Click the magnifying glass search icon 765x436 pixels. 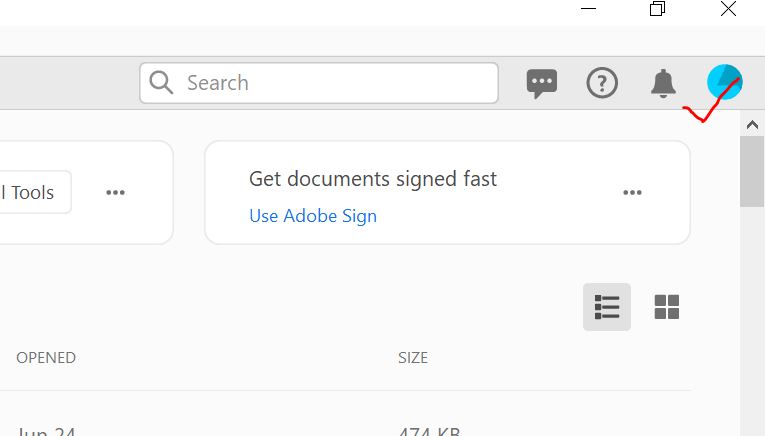161,83
